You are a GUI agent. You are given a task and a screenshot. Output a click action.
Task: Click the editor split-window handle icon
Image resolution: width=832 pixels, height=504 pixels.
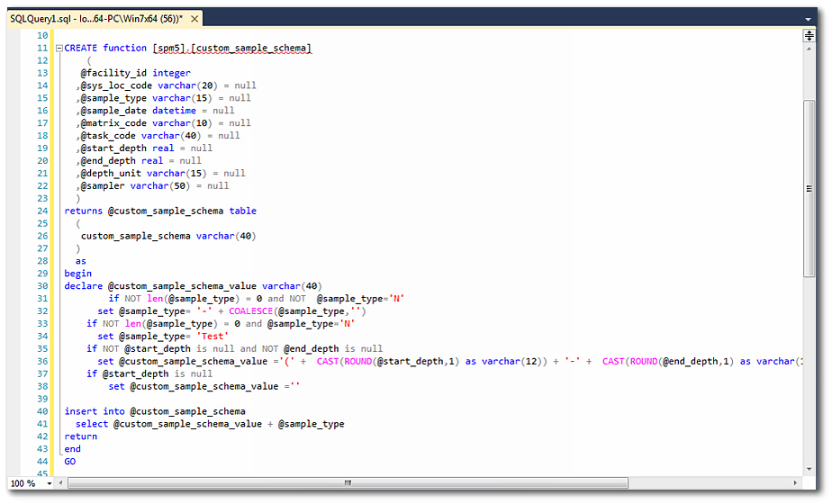pos(809,35)
